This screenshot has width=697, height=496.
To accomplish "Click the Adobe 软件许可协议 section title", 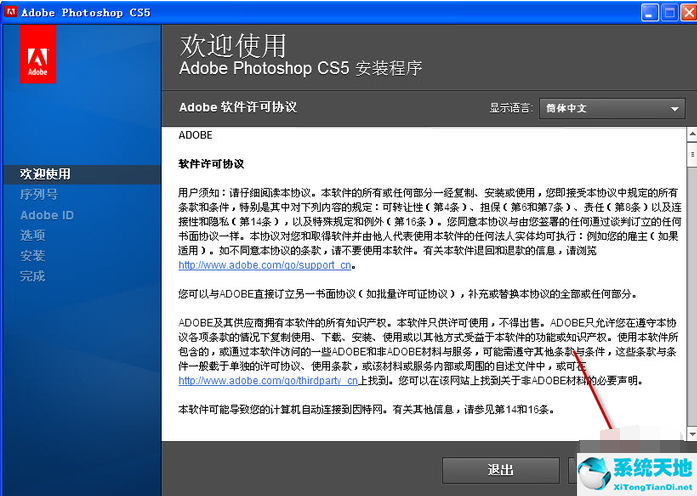I will point(238,107).
